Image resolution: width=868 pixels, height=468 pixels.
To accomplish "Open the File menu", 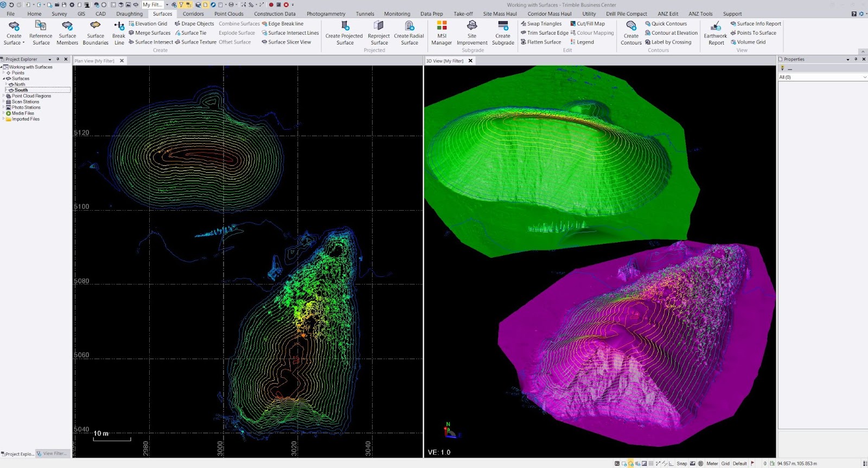I will (x=10, y=14).
